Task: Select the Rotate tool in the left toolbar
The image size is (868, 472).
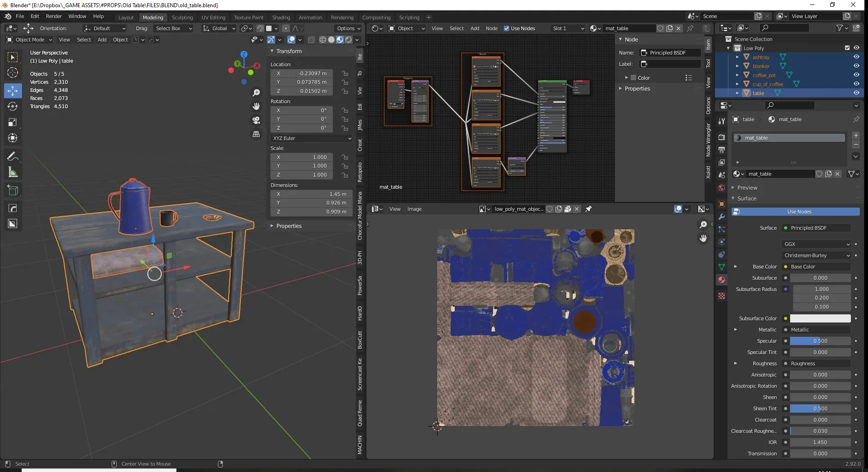Action: (13, 106)
